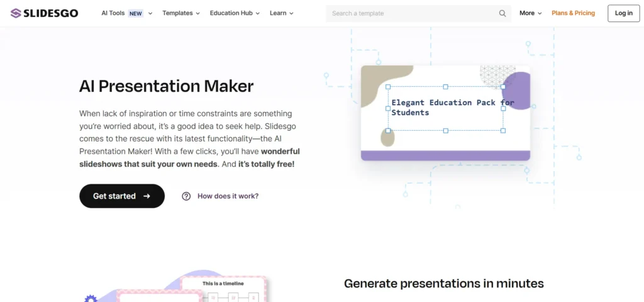Image resolution: width=644 pixels, height=302 pixels.
Task: Click the Slidesgo logo icon
Action: point(16,13)
